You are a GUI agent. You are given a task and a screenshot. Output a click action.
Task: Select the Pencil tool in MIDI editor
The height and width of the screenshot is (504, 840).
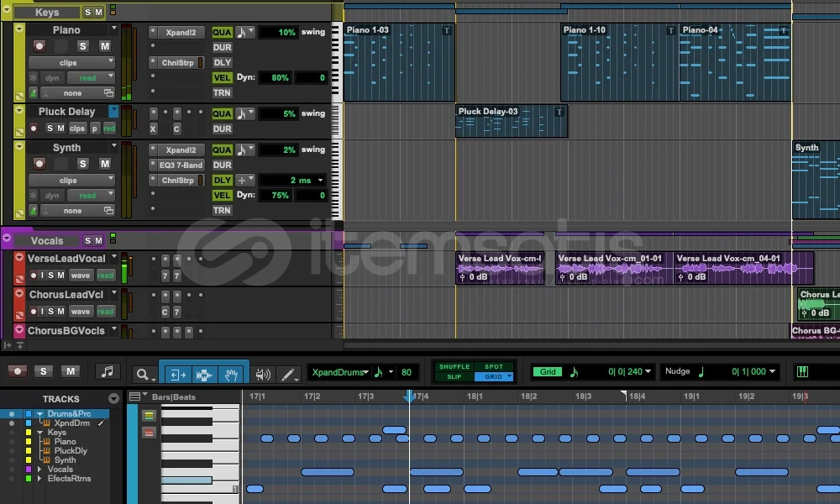(288, 374)
